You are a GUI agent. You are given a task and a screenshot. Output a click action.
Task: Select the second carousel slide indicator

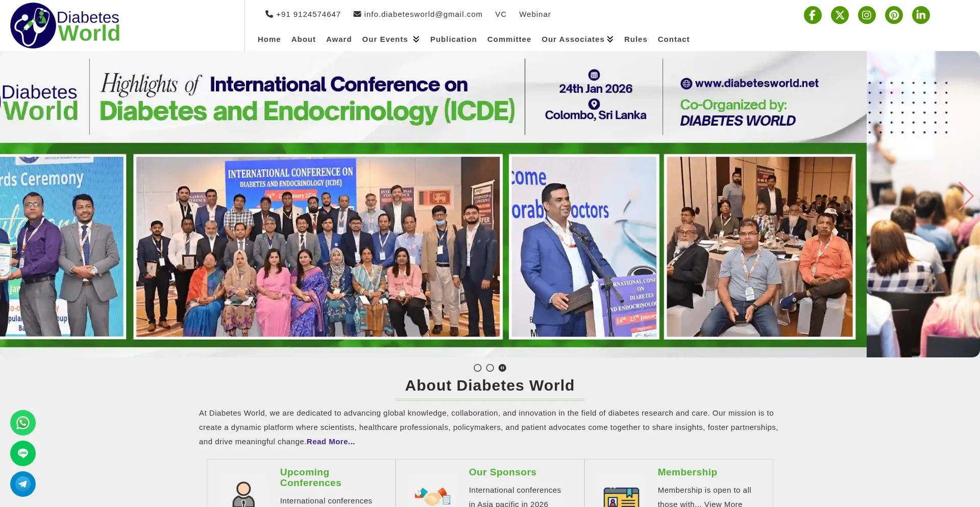pyautogui.click(x=490, y=368)
